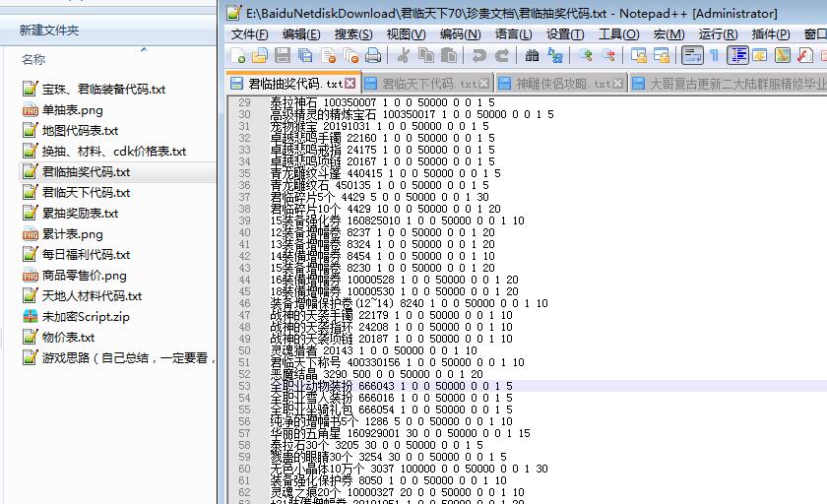Open the 文件(F) menu

click(249, 33)
